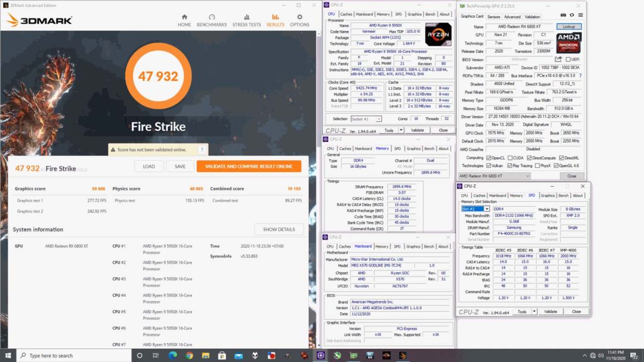Select the Benchmarks icon in 3DMark
Viewport: 644px width, 362px height.
coord(211,19)
